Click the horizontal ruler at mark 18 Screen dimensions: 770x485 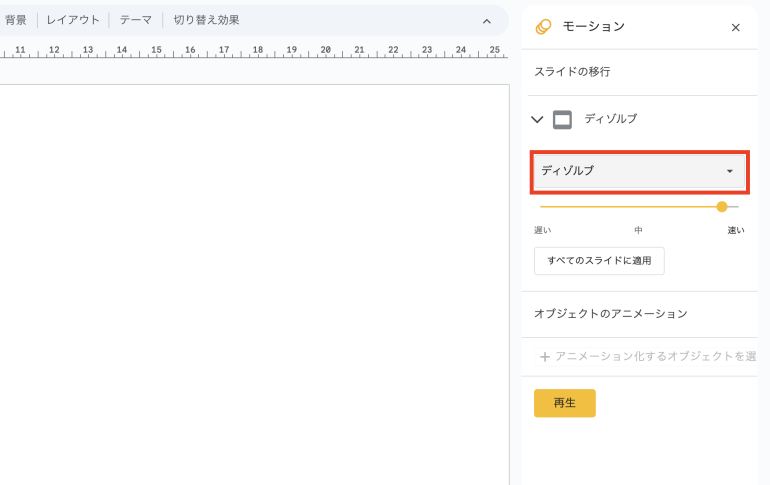[x=258, y=50]
